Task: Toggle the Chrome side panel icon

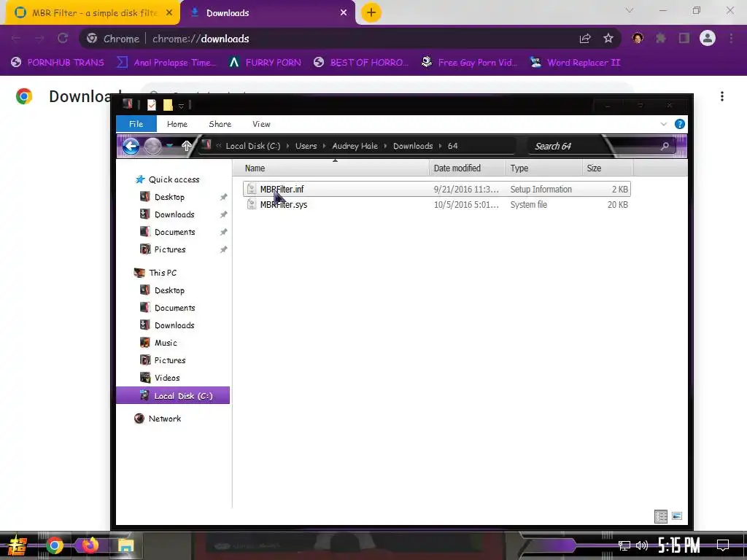Action: (x=684, y=39)
